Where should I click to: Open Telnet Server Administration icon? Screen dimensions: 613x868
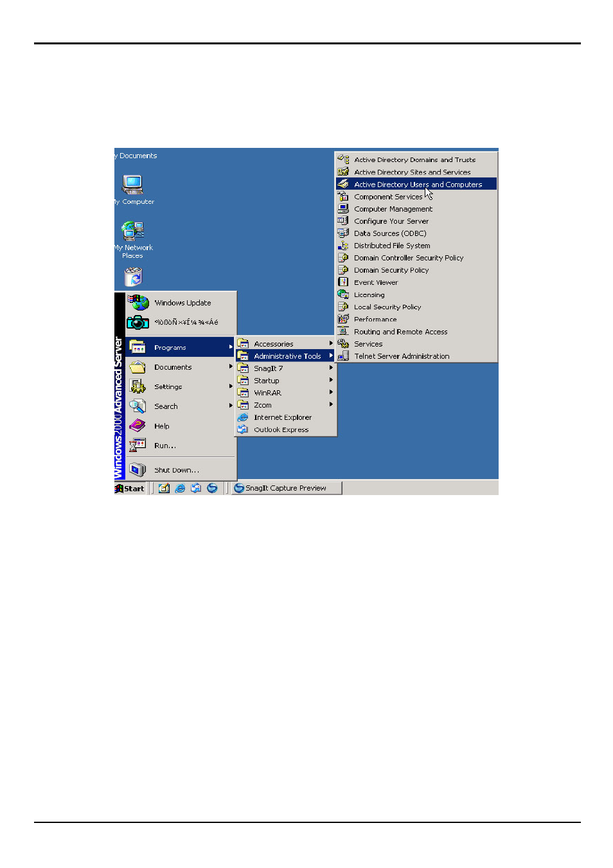tap(343, 356)
